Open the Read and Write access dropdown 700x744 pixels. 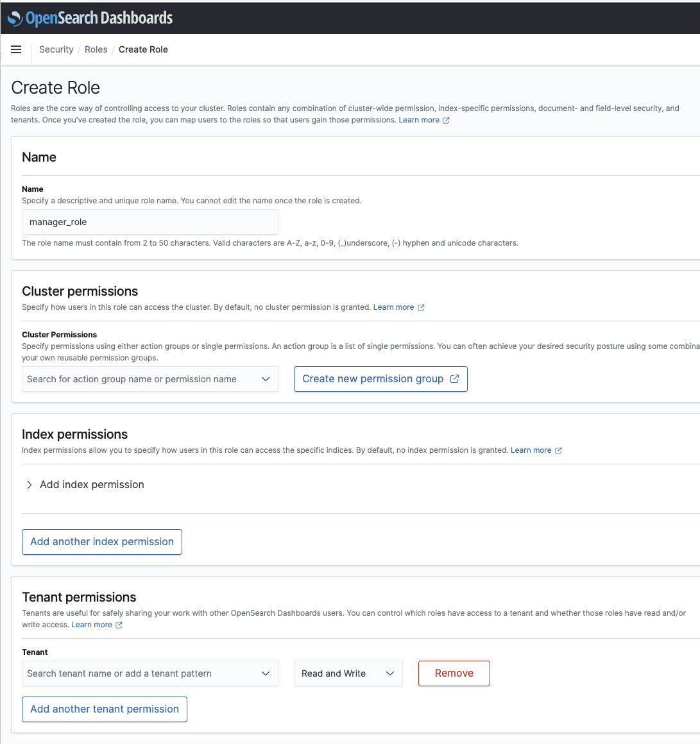pyautogui.click(x=348, y=673)
